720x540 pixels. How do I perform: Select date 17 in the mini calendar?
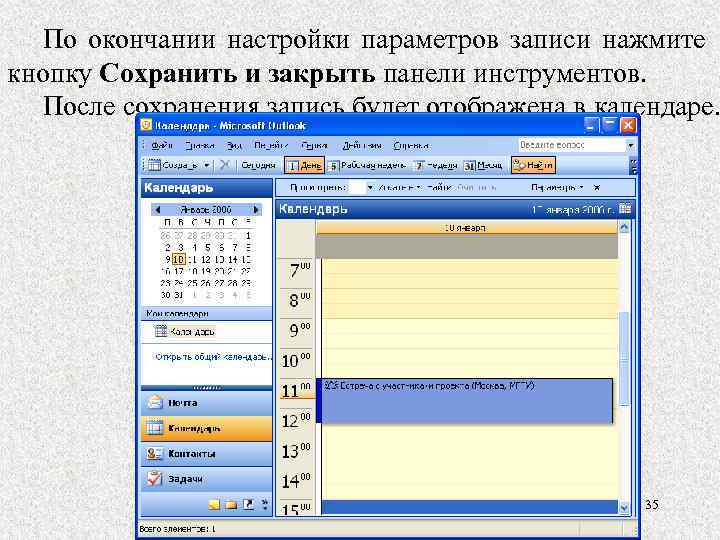(179, 271)
